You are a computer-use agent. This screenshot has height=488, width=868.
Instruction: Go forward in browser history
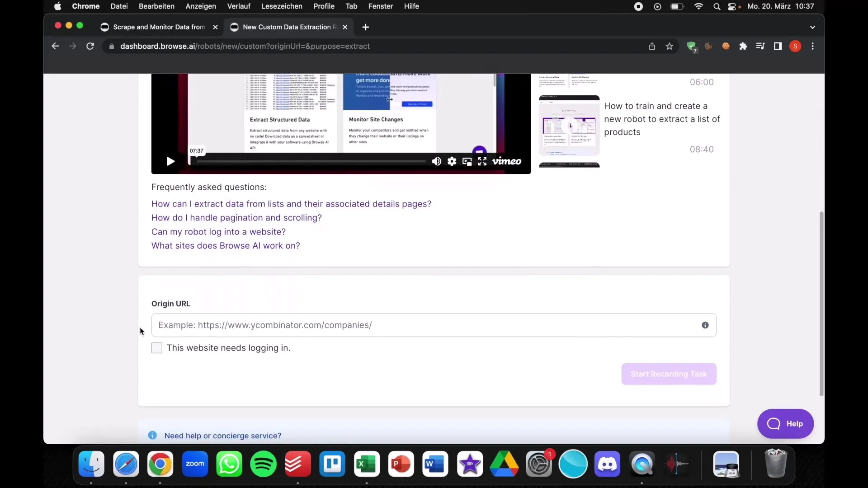point(72,46)
